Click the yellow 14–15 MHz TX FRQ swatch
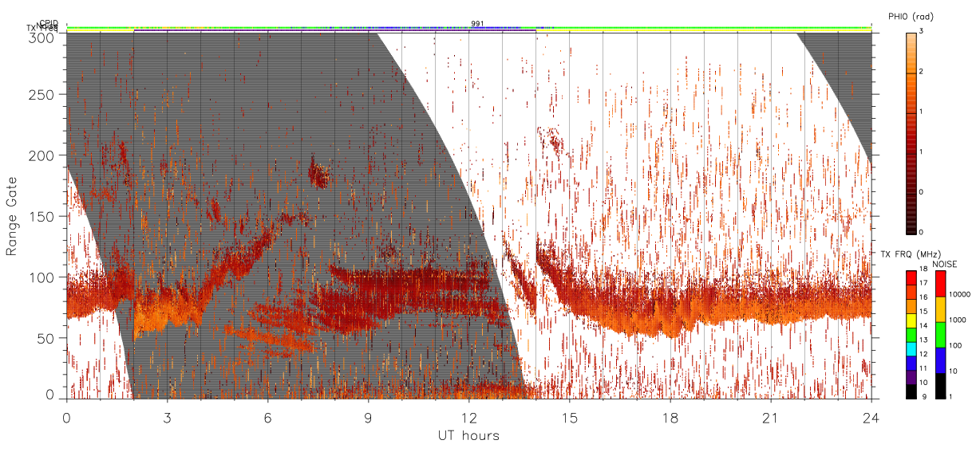The height and width of the screenshot is (452, 980). click(911, 320)
